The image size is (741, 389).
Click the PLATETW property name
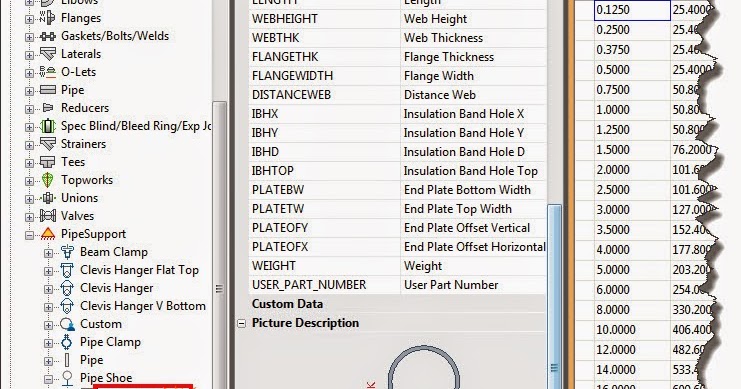278,209
